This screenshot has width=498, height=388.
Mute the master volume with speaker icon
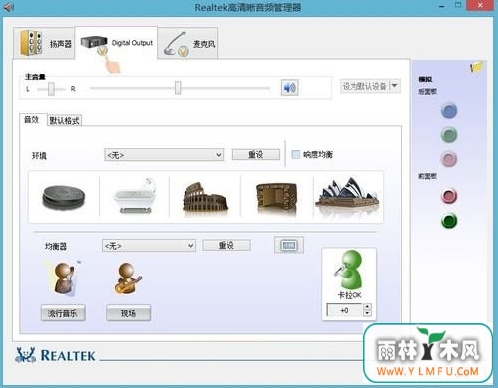[289, 88]
